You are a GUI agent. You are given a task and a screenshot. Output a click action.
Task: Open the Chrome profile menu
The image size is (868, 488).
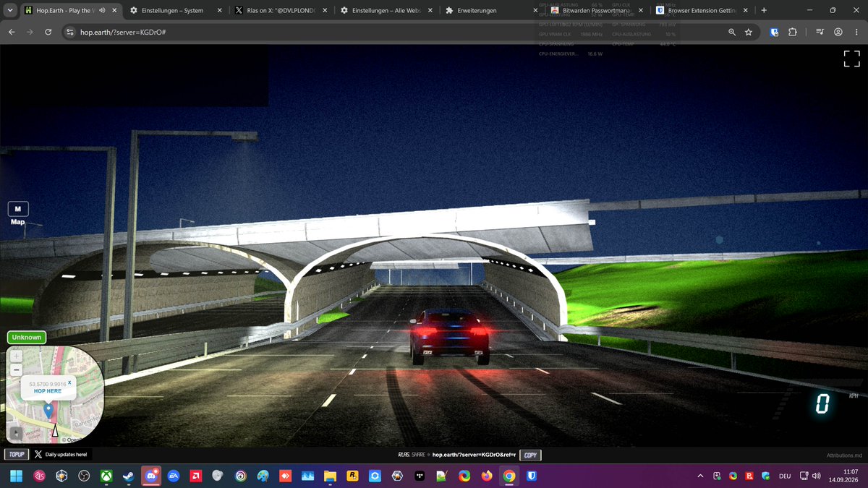coord(838,33)
